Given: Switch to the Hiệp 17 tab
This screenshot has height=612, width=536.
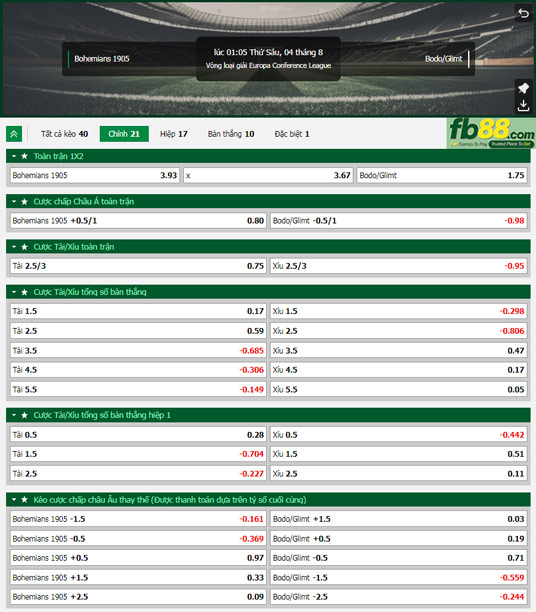Looking at the screenshot, I should 174,134.
